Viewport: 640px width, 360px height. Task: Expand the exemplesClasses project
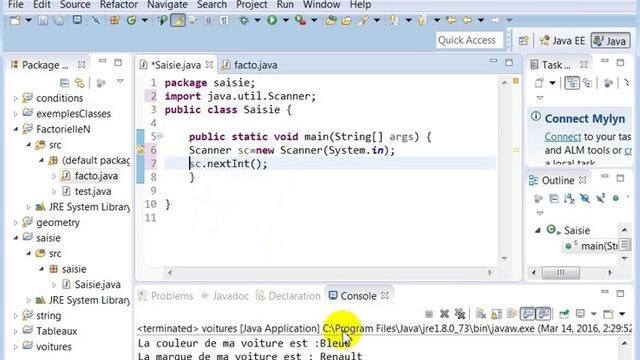click(x=16, y=114)
